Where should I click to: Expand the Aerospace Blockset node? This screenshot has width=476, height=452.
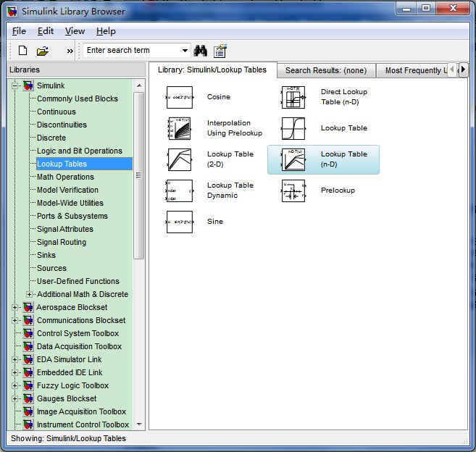14,307
